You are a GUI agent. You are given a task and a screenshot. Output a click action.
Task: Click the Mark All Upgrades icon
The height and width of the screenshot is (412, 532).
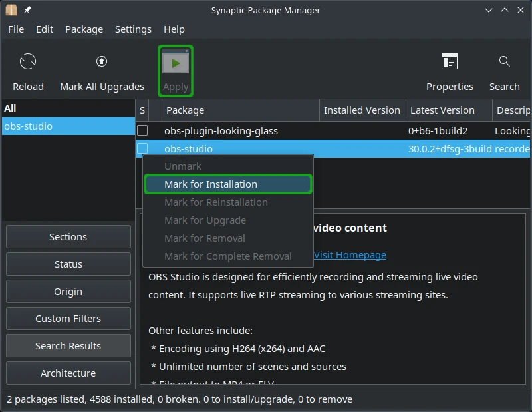pyautogui.click(x=102, y=62)
